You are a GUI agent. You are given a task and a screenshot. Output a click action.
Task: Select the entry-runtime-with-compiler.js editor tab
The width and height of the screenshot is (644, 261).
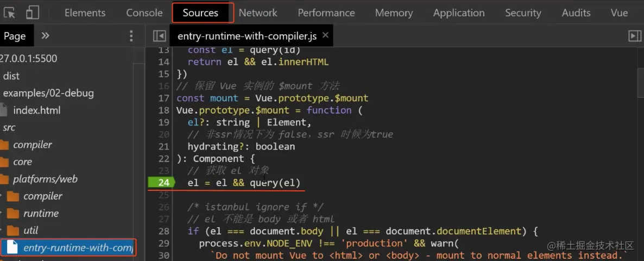tap(247, 36)
